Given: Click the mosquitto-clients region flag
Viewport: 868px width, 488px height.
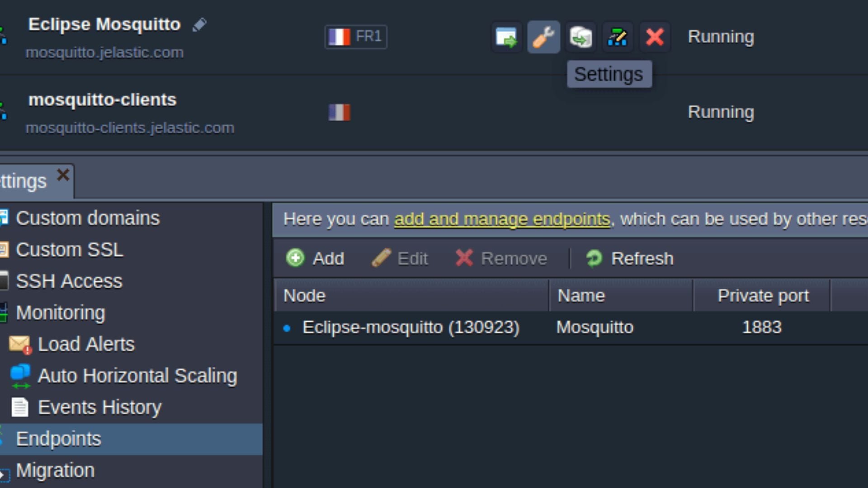Looking at the screenshot, I should point(339,112).
